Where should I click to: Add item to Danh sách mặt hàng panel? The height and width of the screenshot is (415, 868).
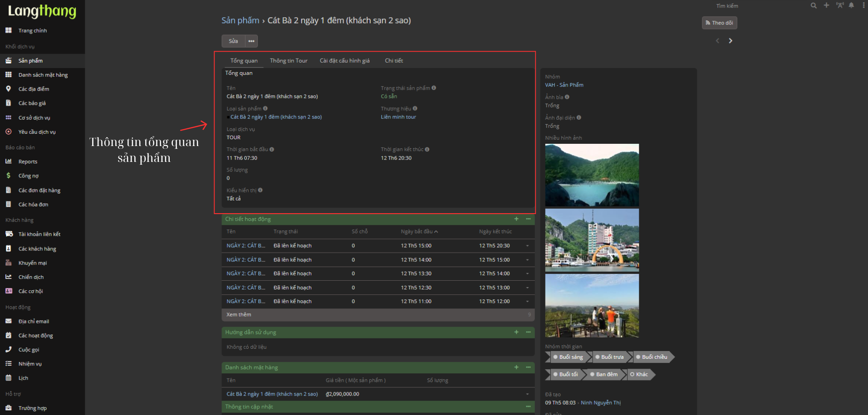coord(516,367)
